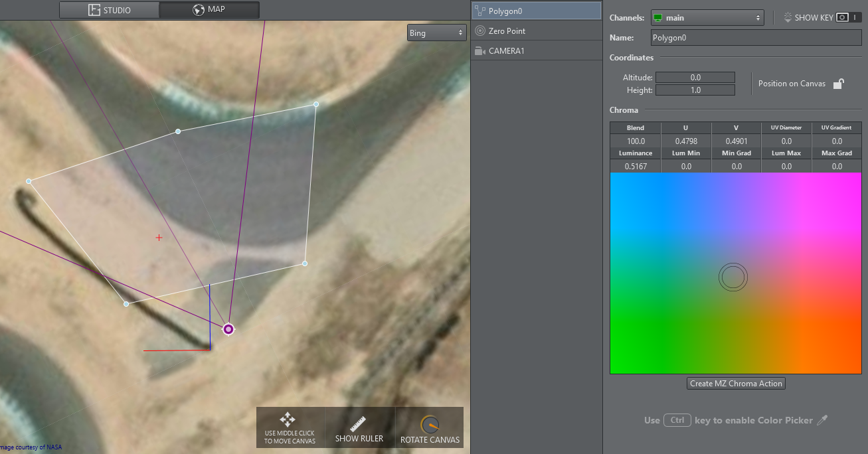
Task: Open the Channels main dropdown
Action: click(x=707, y=18)
